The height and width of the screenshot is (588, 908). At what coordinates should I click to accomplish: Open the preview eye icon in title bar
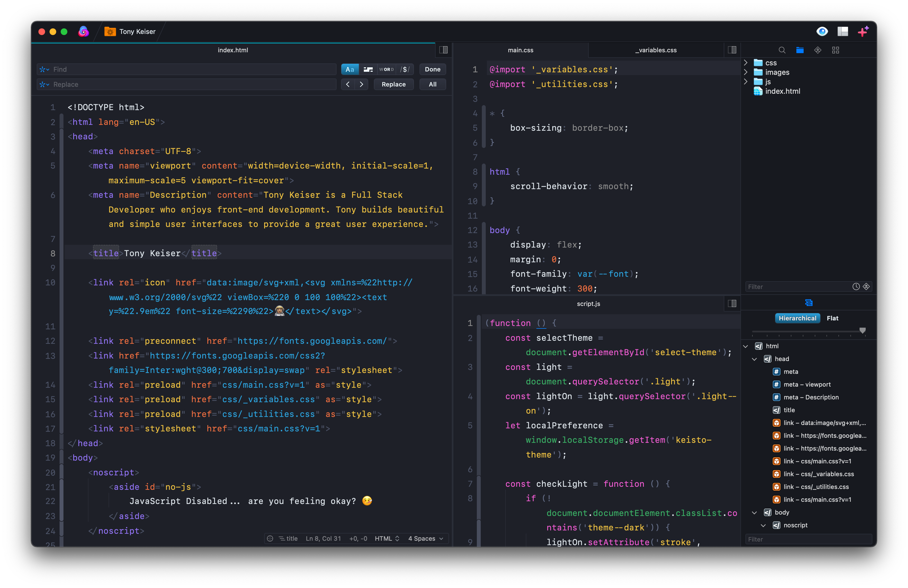click(x=822, y=31)
